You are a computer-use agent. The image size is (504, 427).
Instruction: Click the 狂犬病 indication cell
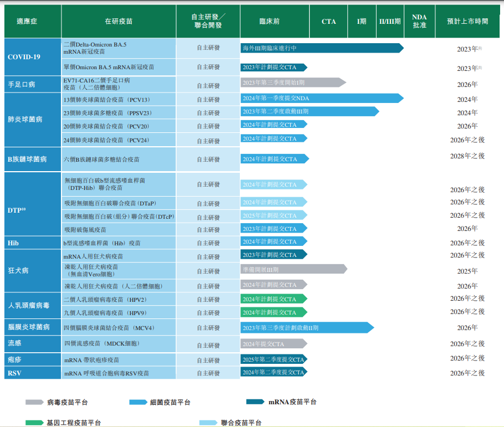tap(32, 271)
